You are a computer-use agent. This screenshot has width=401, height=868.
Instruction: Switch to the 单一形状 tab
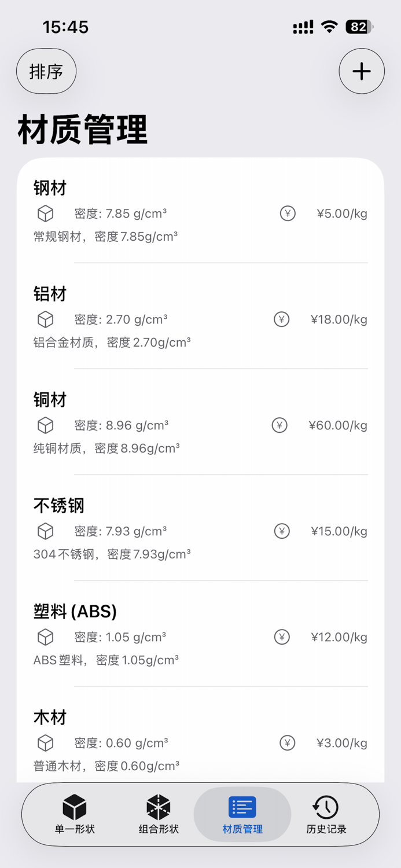tap(74, 814)
